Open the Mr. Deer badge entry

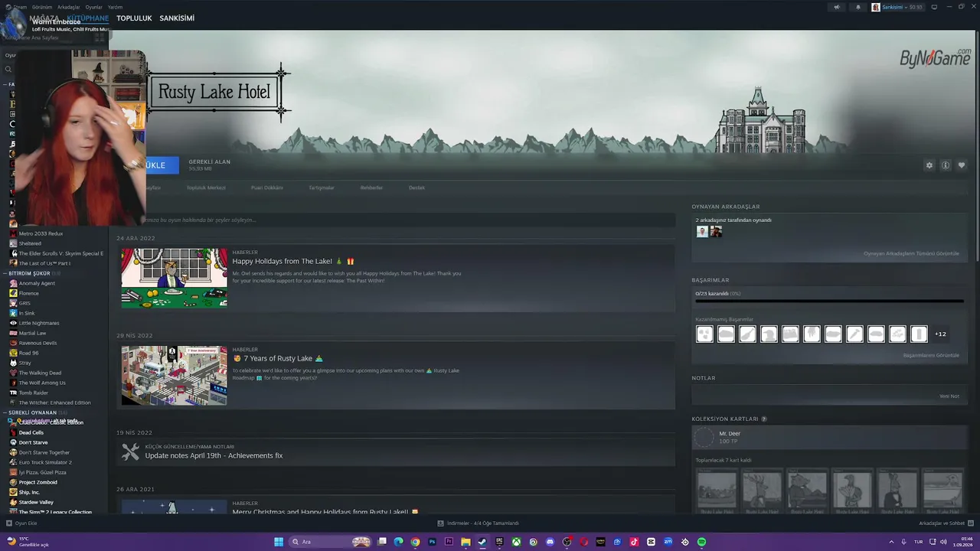pos(829,437)
